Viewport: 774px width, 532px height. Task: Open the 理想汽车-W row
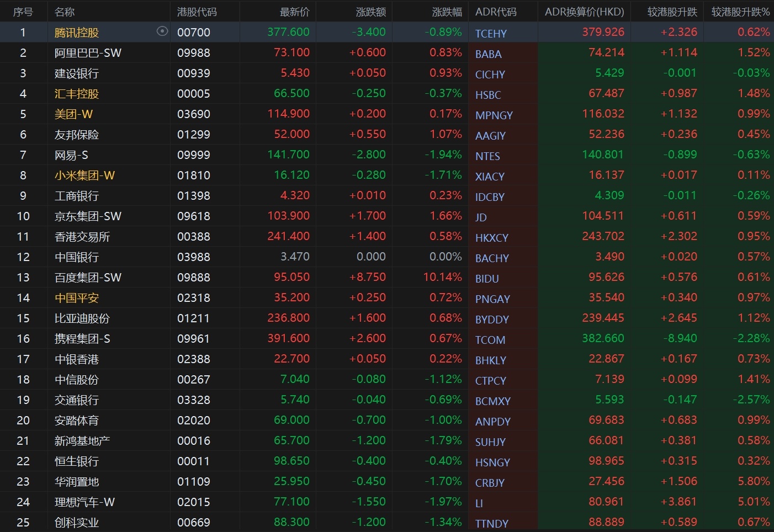coord(84,502)
